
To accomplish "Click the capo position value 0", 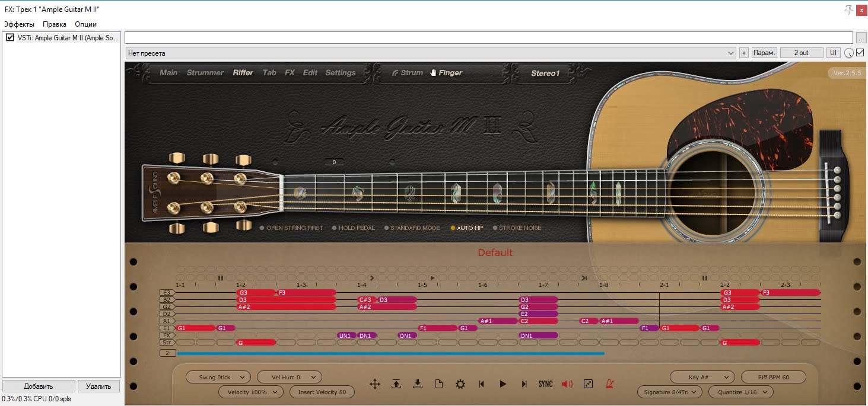I will (334, 162).
